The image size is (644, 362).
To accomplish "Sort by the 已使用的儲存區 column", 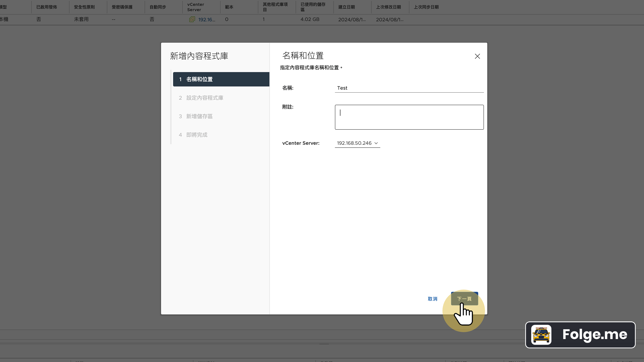I will pyautogui.click(x=313, y=7).
